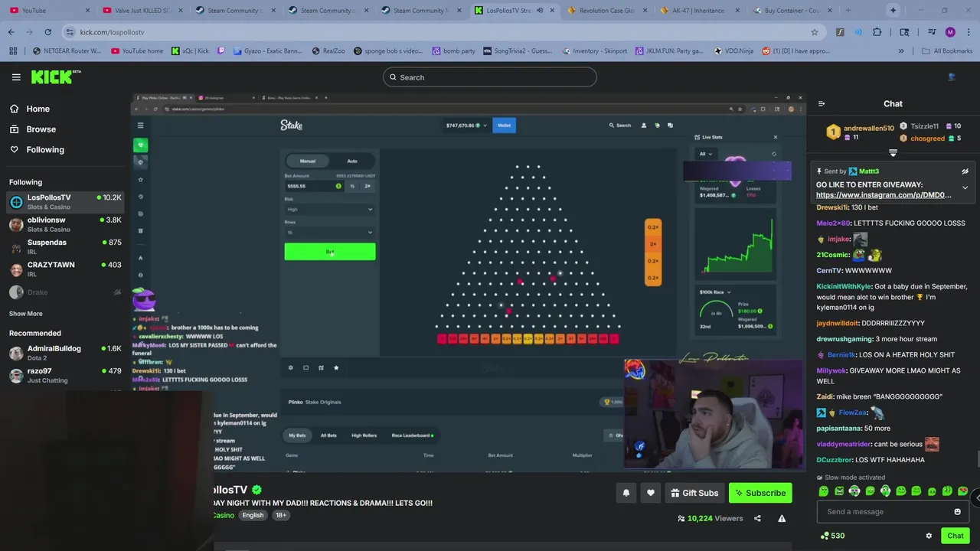This screenshot has height=551, width=980.
Task: Open YouTube home bookmark
Action: [x=138, y=51]
